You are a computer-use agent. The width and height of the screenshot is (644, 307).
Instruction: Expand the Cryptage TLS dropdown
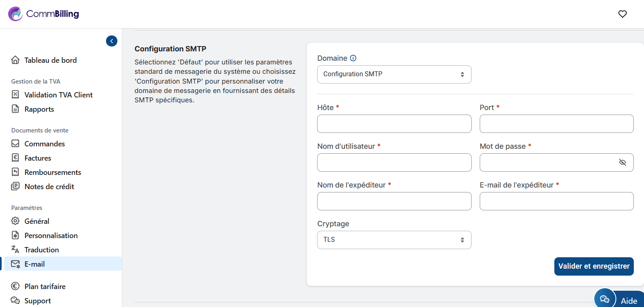pyautogui.click(x=394, y=240)
